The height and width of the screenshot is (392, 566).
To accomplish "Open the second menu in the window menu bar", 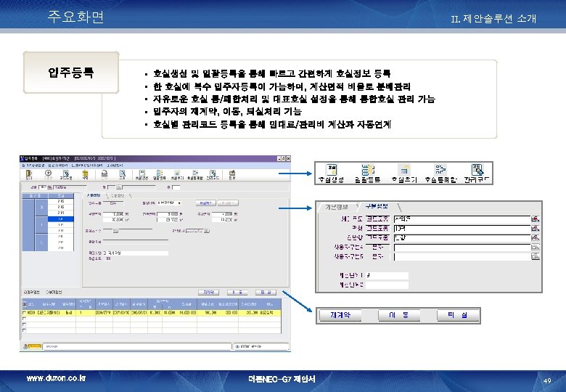I will click(58, 165).
